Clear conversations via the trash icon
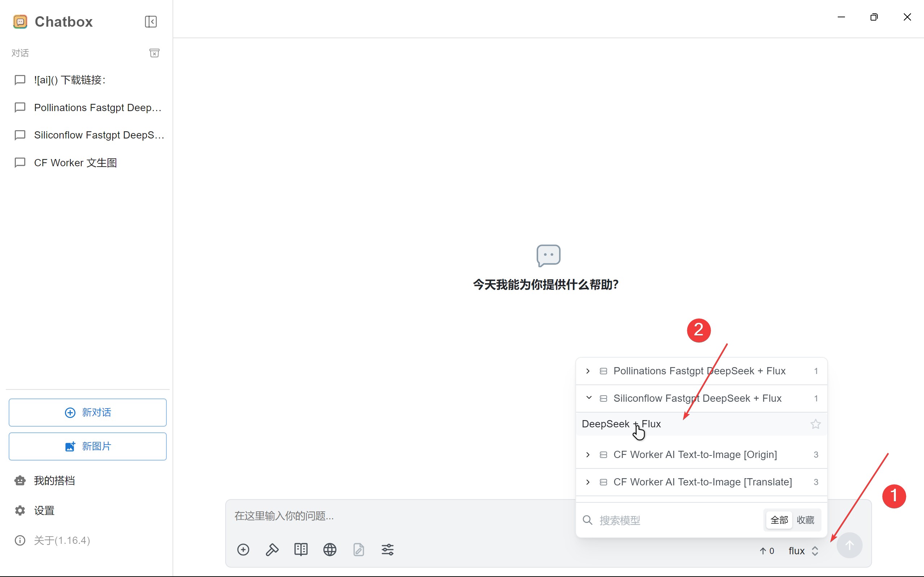This screenshot has height=577, width=924. tap(154, 53)
